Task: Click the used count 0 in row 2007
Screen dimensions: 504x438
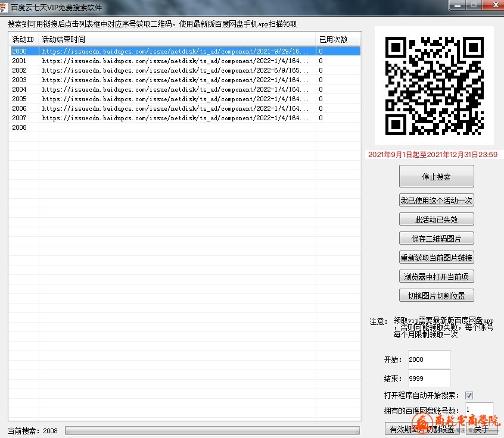Action: click(321, 118)
